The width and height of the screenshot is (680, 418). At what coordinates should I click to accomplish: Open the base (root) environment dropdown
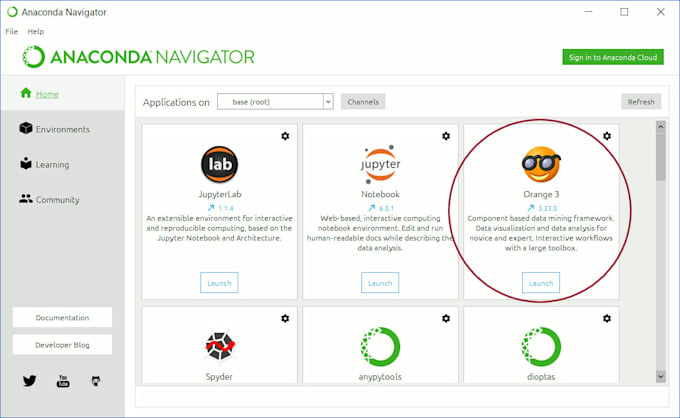coord(275,102)
